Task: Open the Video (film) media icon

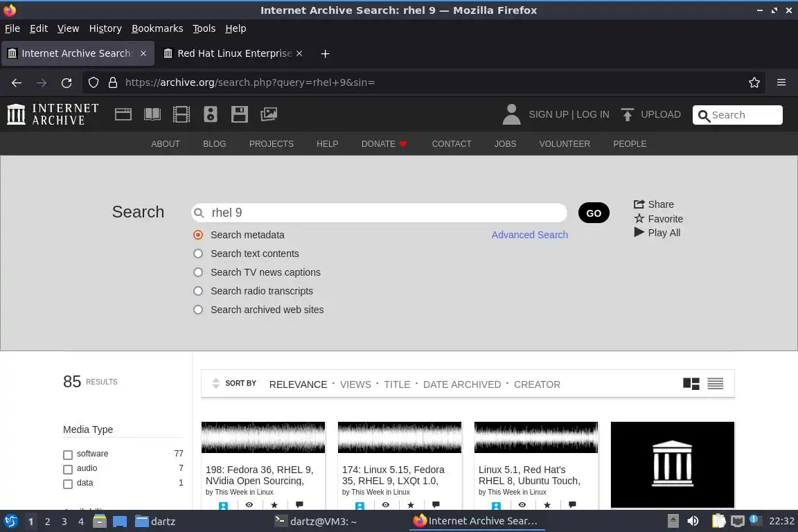Action: [181, 114]
